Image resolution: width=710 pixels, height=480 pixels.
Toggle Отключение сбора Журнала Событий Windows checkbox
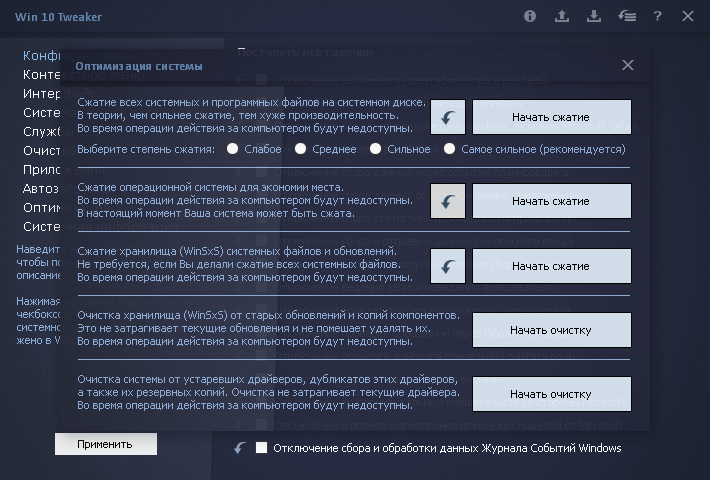pos(261,448)
